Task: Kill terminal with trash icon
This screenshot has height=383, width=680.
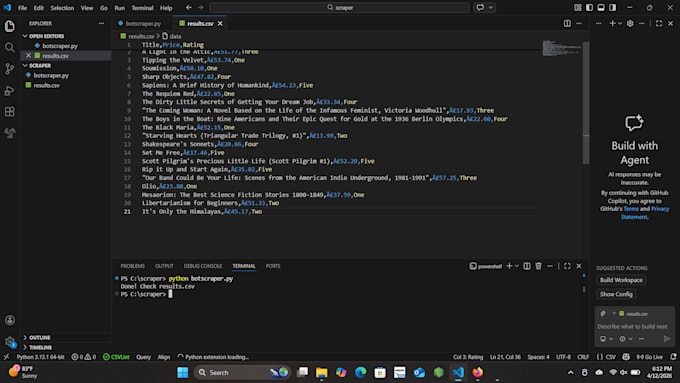Action: tap(539, 266)
